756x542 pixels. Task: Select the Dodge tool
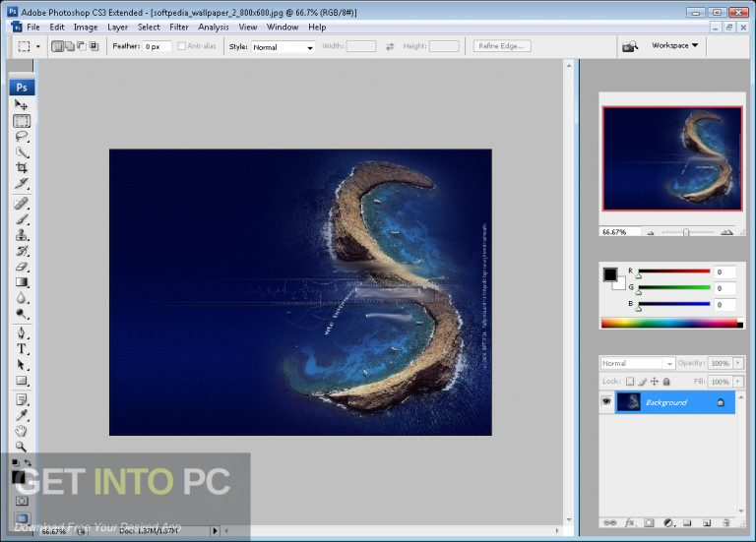[x=22, y=314]
